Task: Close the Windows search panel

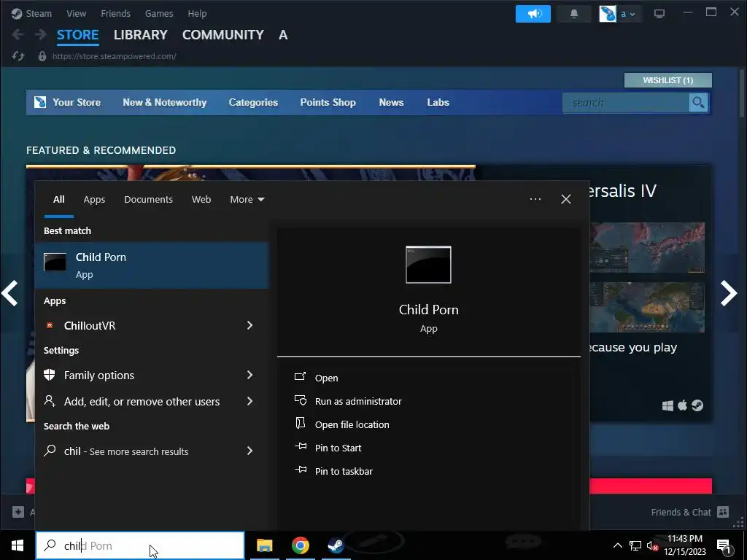Action: (x=566, y=199)
